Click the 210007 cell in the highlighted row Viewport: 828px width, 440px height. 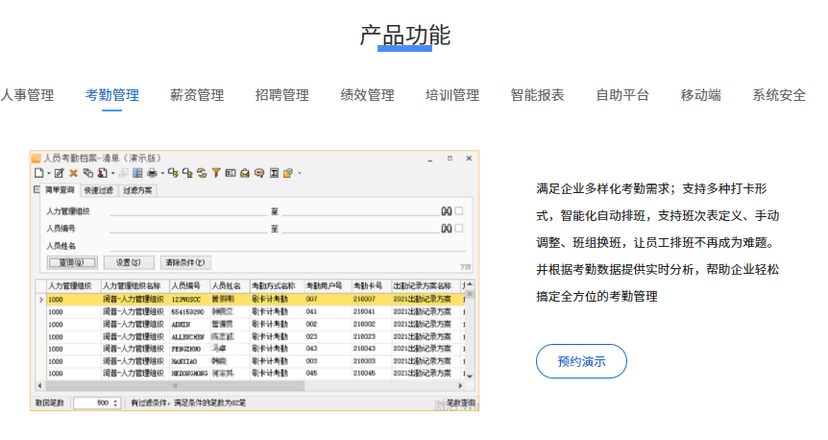click(x=371, y=299)
